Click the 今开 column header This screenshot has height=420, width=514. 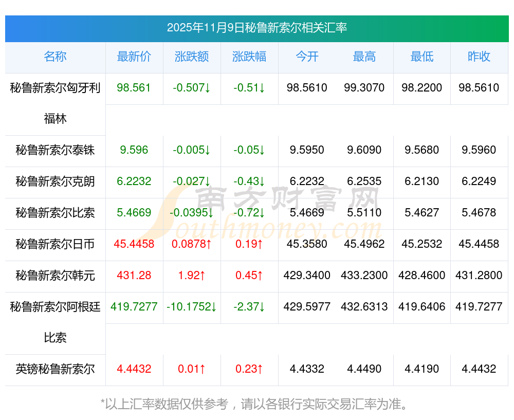tap(307, 57)
